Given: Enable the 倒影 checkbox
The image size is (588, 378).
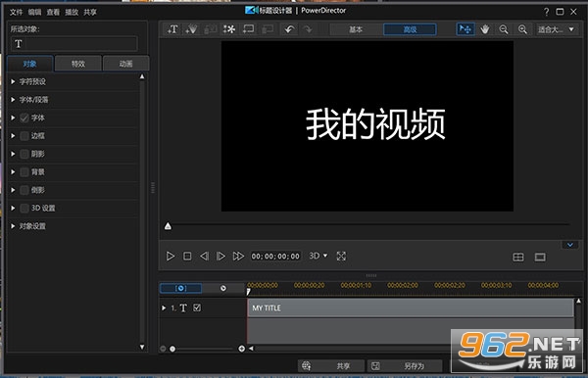Looking at the screenshot, I should 24,190.
